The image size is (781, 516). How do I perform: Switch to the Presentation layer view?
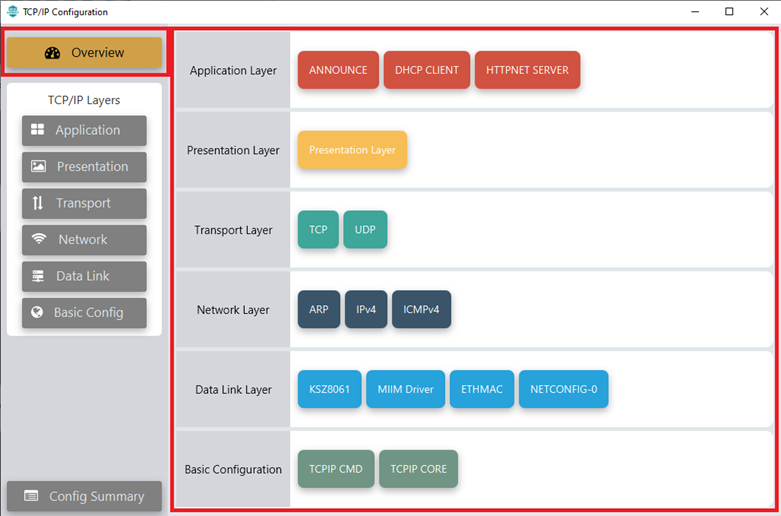click(x=84, y=167)
